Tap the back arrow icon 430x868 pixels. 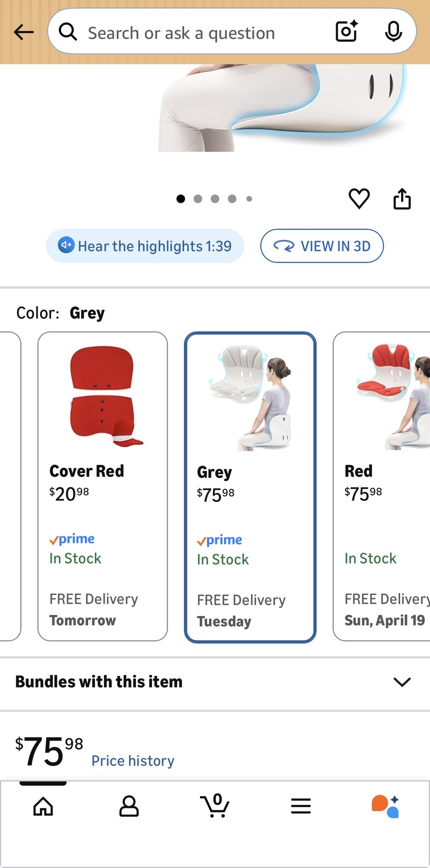(24, 32)
